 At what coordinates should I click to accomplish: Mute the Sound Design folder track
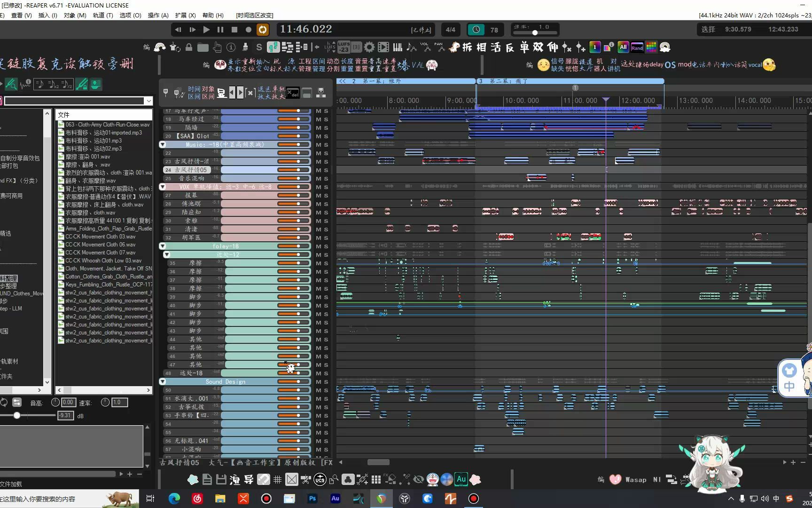(x=318, y=382)
